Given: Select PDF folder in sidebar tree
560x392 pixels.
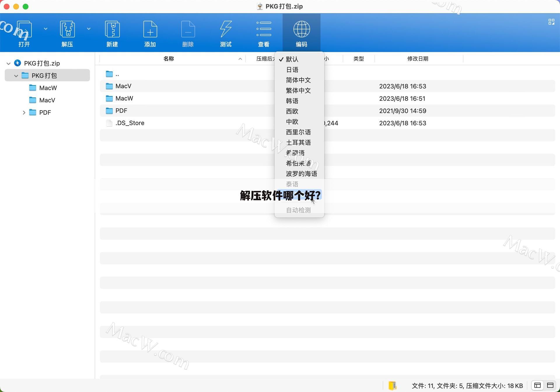Looking at the screenshot, I should tap(45, 112).
